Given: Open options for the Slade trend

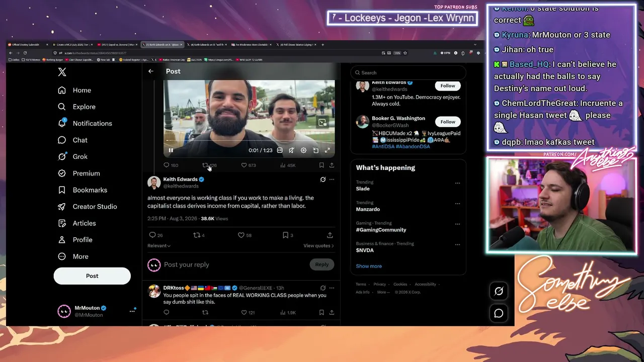Looking at the screenshot, I should click(x=457, y=183).
